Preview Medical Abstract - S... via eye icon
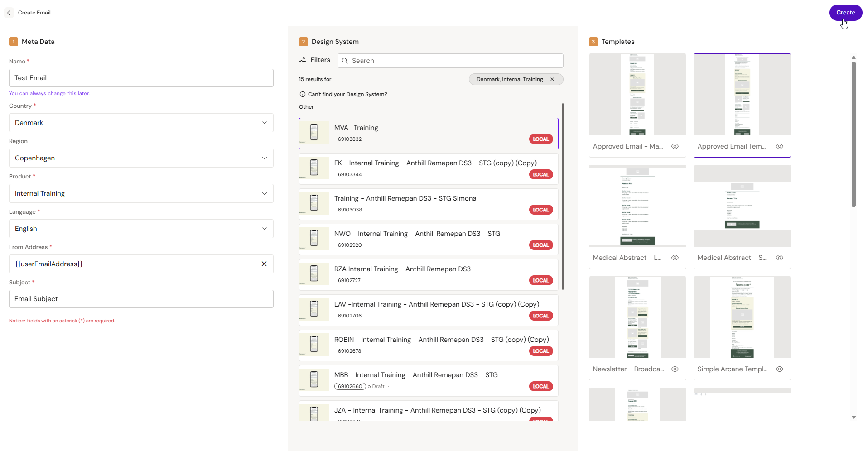The image size is (868, 451). pyautogui.click(x=780, y=258)
